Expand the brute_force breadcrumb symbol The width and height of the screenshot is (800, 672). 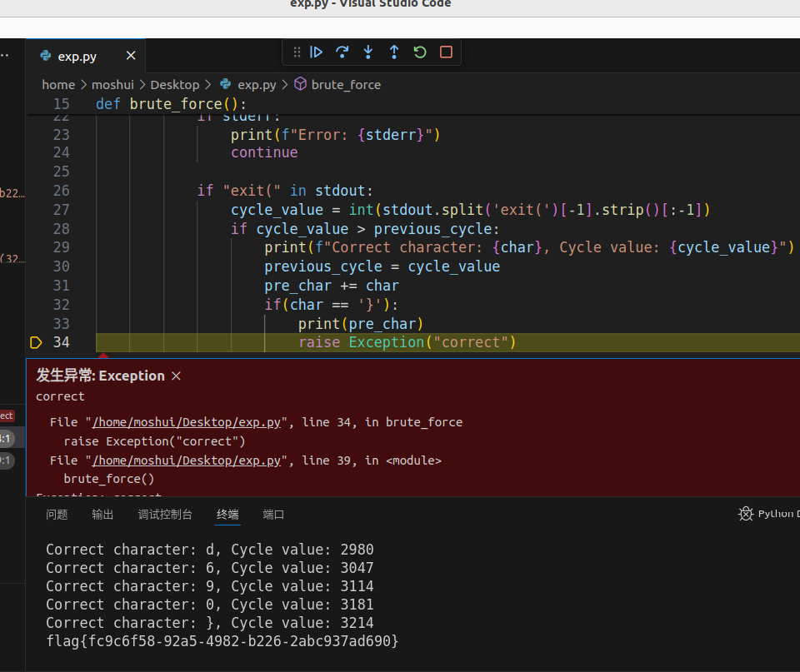pyautogui.click(x=345, y=85)
